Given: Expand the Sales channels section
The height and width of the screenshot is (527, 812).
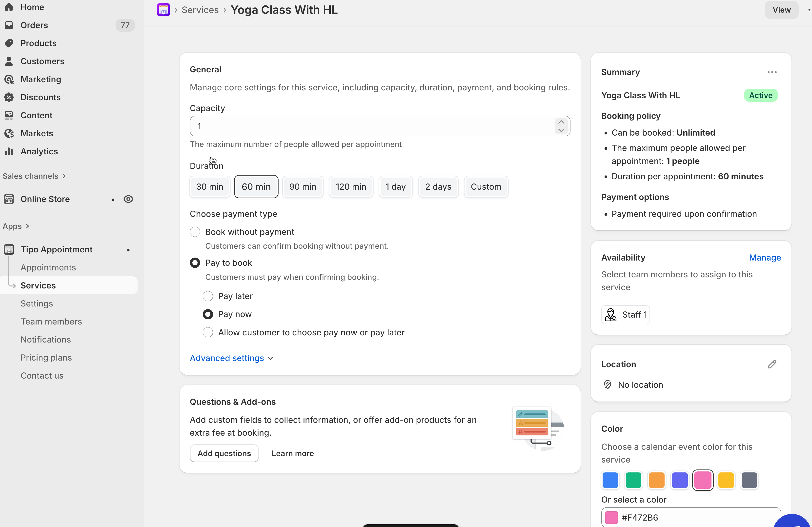Looking at the screenshot, I should point(34,176).
